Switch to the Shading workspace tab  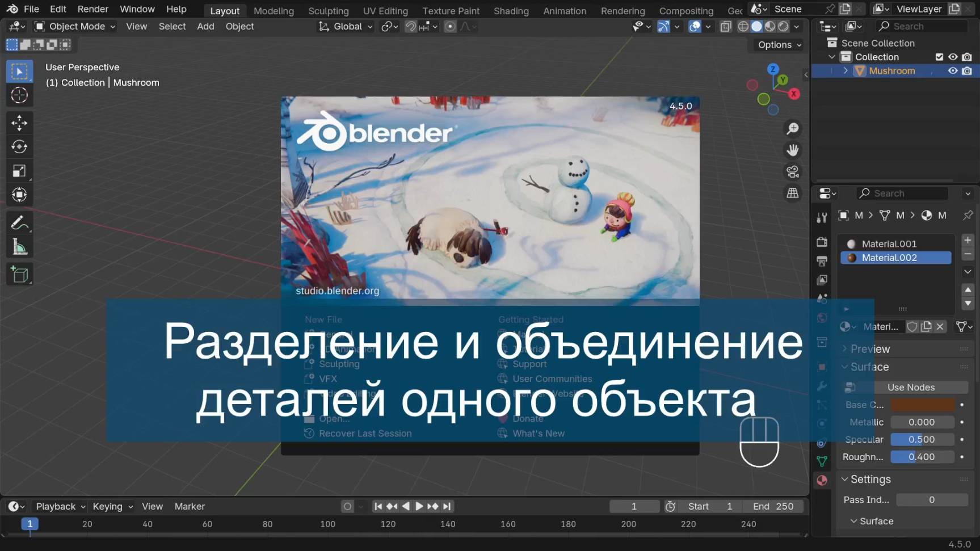click(x=510, y=10)
